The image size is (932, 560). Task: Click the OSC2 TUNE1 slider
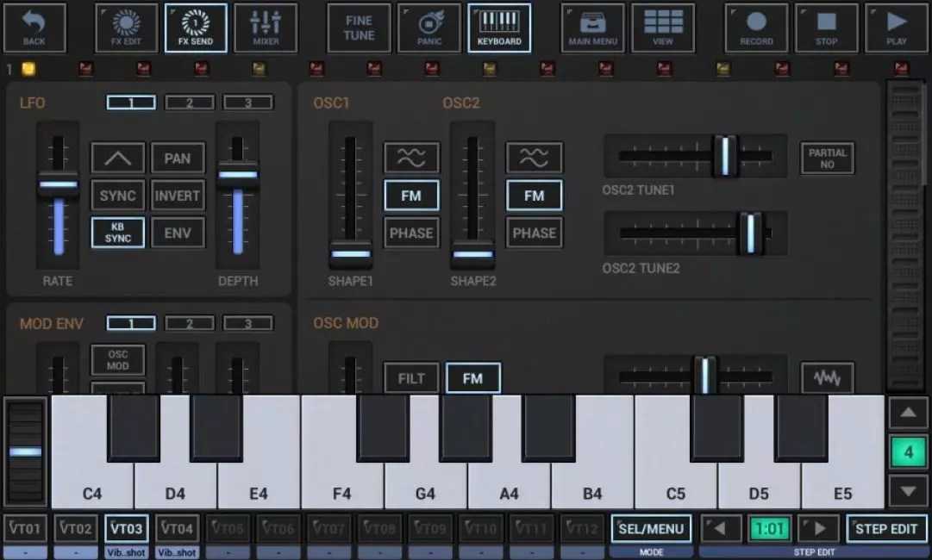pyautogui.click(x=695, y=156)
